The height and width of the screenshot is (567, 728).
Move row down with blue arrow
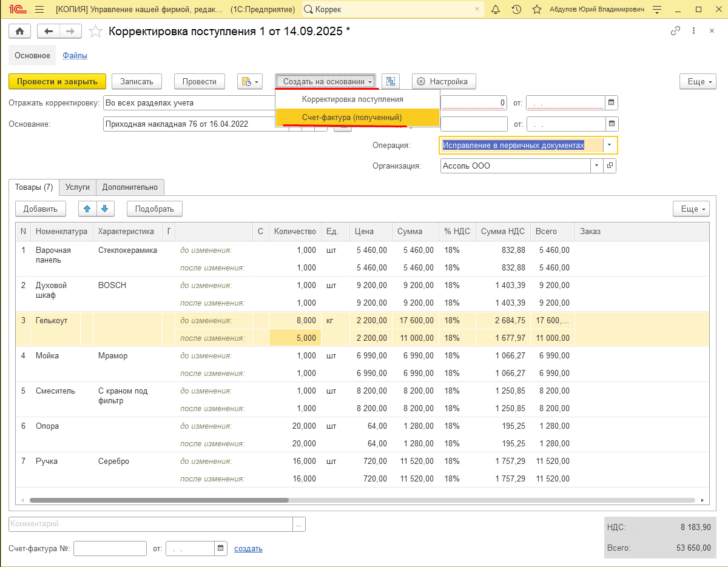pyautogui.click(x=104, y=209)
